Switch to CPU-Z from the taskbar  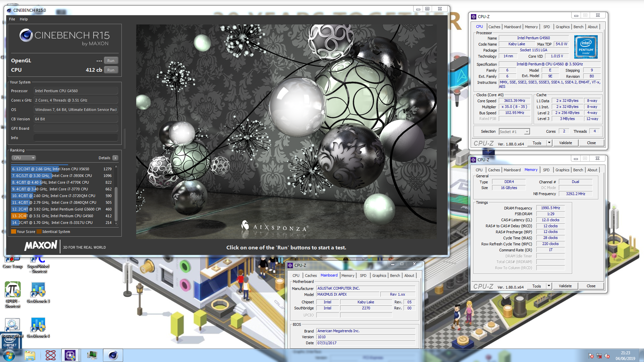(70, 355)
